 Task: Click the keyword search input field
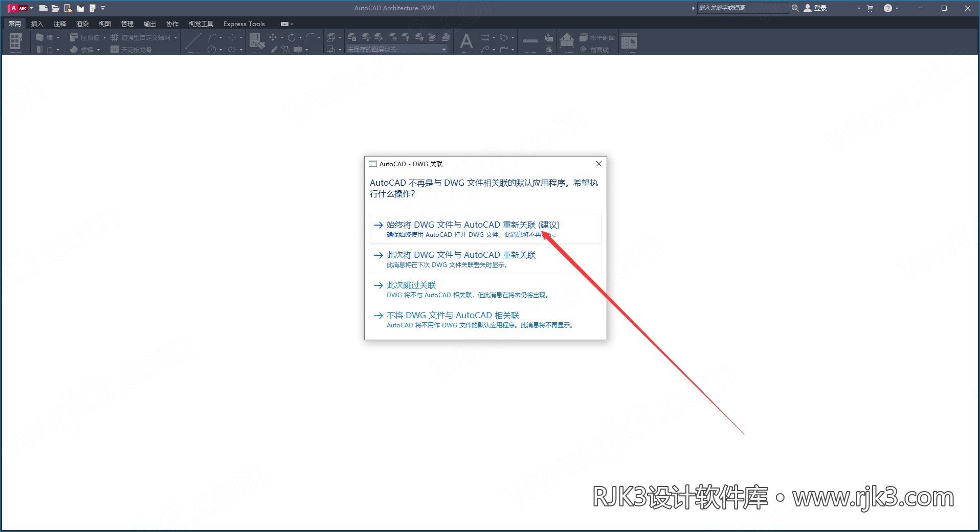[x=743, y=8]
